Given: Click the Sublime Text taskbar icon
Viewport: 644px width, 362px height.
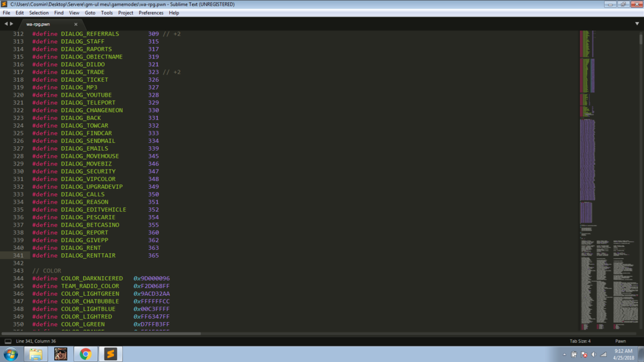Looking at the screenshot, I should [x=111, y=354].
